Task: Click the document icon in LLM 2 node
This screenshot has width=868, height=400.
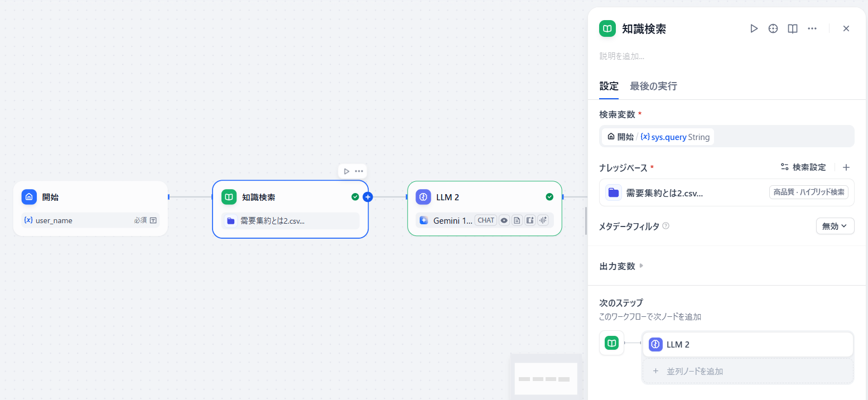Action: click(517, 220)
